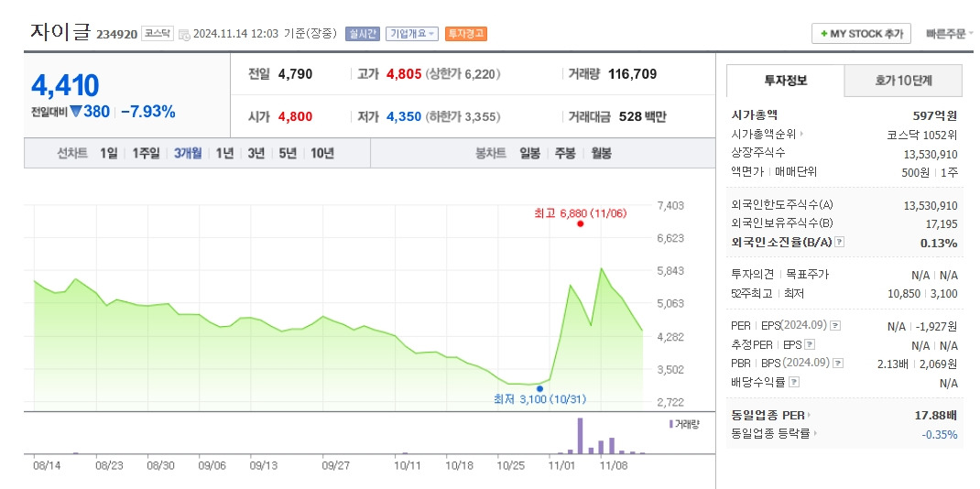
Task: Select the 1년 line chart period
Action: (x=225, y=154)
